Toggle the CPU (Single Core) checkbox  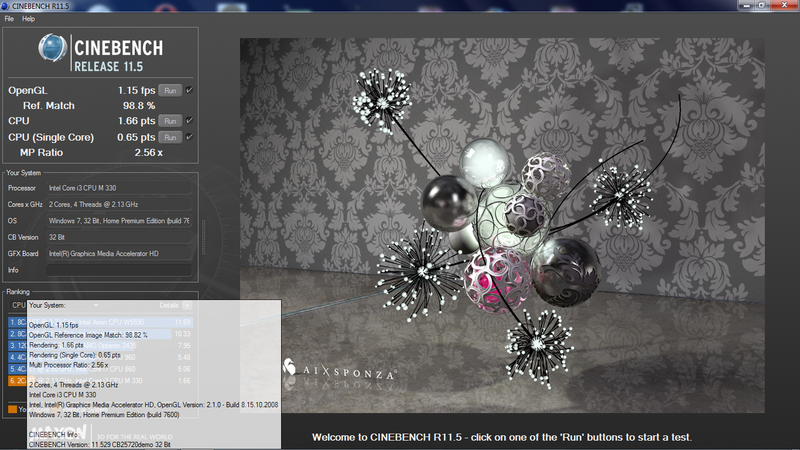189,137
